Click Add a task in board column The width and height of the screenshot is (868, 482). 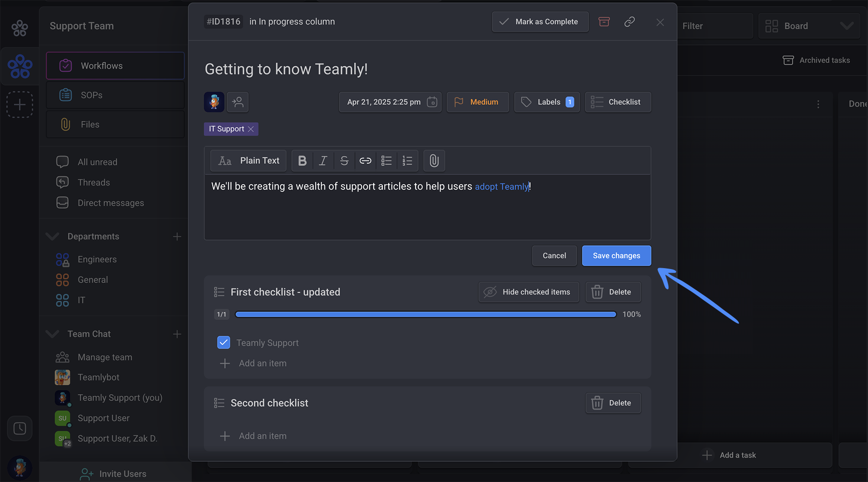pos(729,455)
